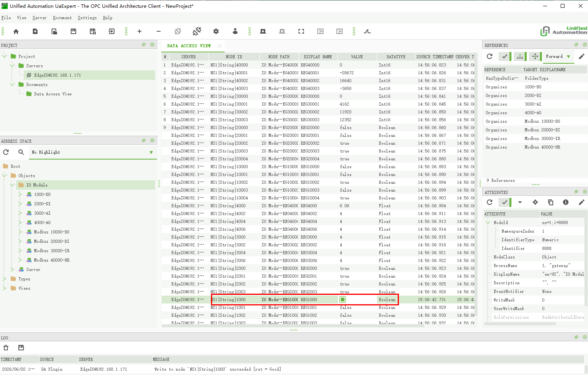This screenshot has width=588, height=375.
Task: Click the user person icon in toolbar
Action: pos(235,31)
